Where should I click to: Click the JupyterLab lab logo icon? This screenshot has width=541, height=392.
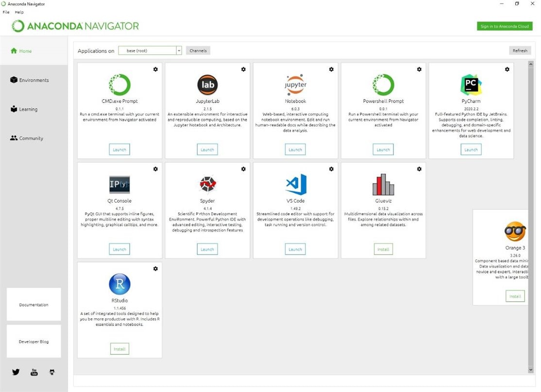coord(207,85)
